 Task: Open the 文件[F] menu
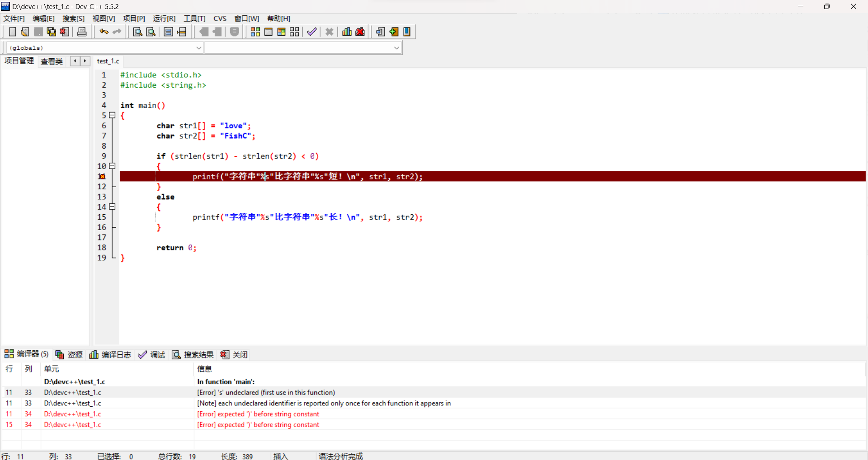[14, 19]
